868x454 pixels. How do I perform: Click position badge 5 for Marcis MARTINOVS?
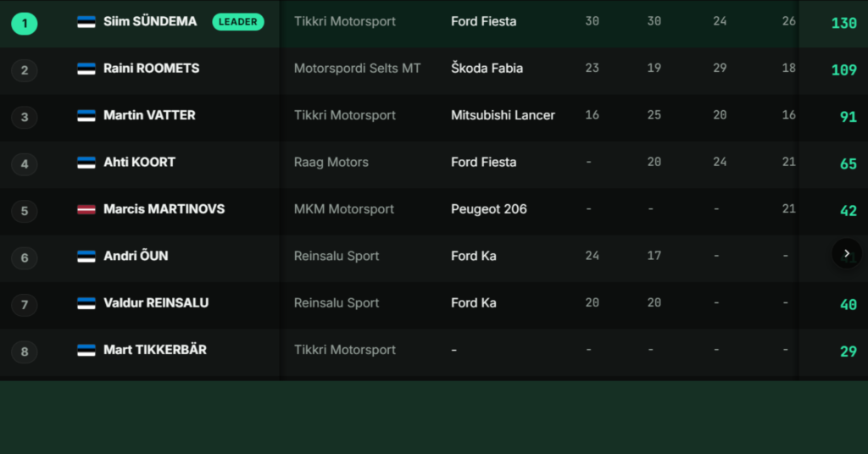(25, 211)
